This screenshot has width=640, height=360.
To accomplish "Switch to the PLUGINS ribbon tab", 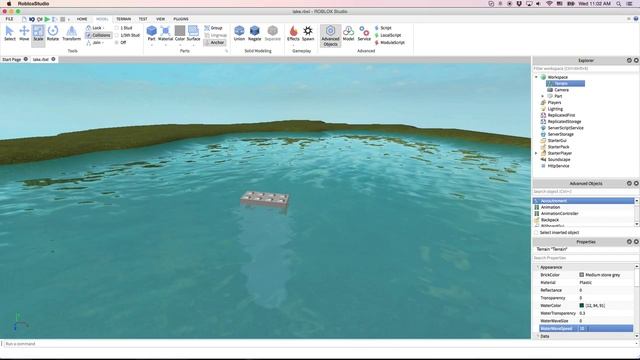I will pyautogui.click(x=181, y=19).
